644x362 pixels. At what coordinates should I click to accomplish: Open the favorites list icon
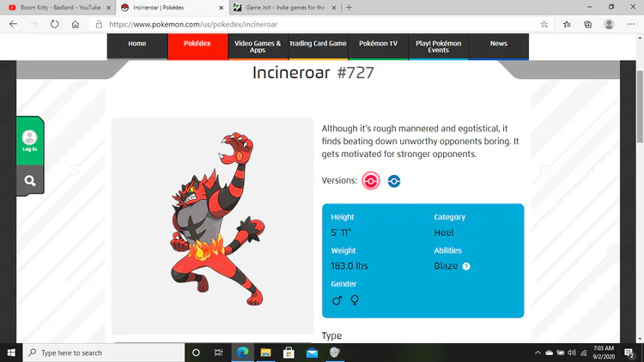[x=567, y=24]
